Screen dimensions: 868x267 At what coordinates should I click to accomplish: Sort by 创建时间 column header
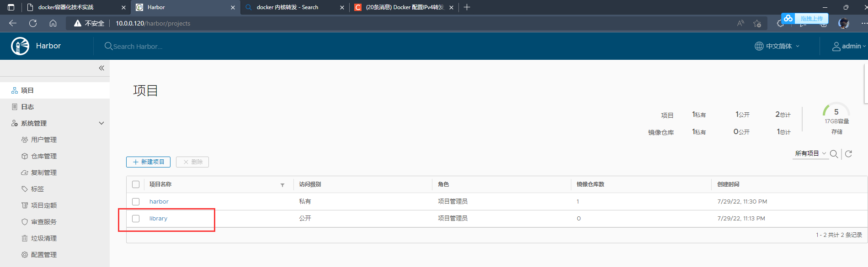click(x=728, y=184)
